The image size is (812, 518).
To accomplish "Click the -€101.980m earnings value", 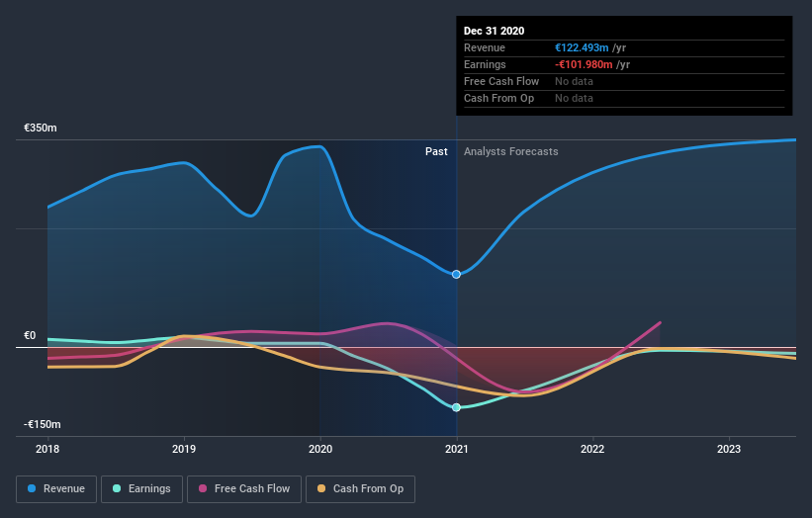I will pos(584,64).
